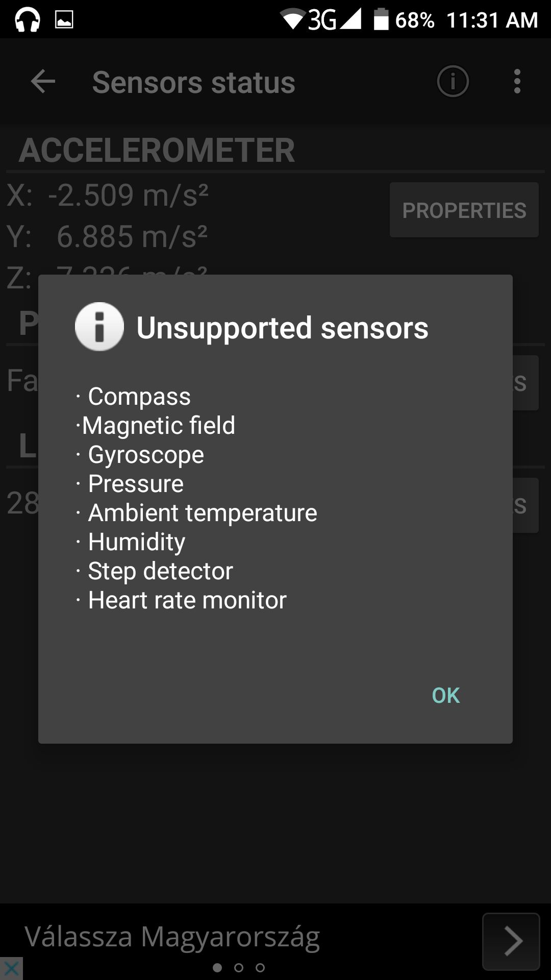Tap the battery status icon

click(x=381, y=20)
